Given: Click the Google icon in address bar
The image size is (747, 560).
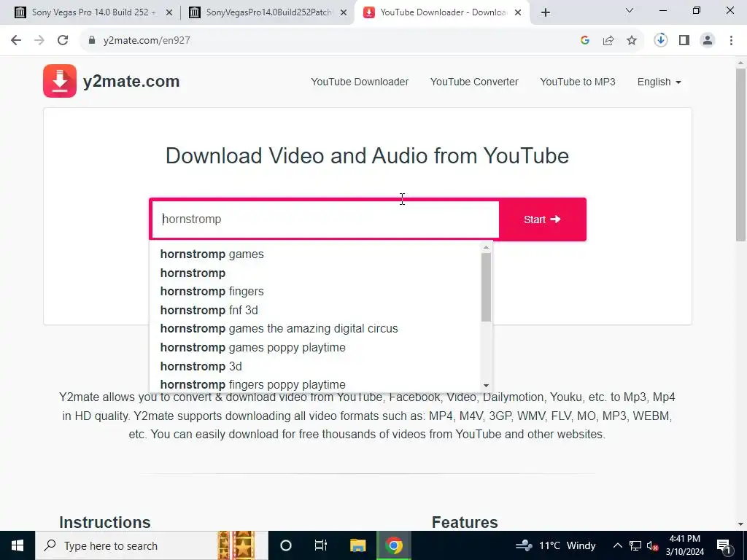Looking at the screenshot, I should (585, 41).
